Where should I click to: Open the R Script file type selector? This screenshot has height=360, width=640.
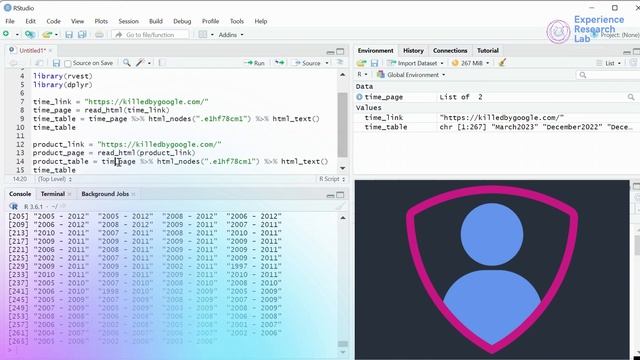pyautogui.click(x=332, y=179)
